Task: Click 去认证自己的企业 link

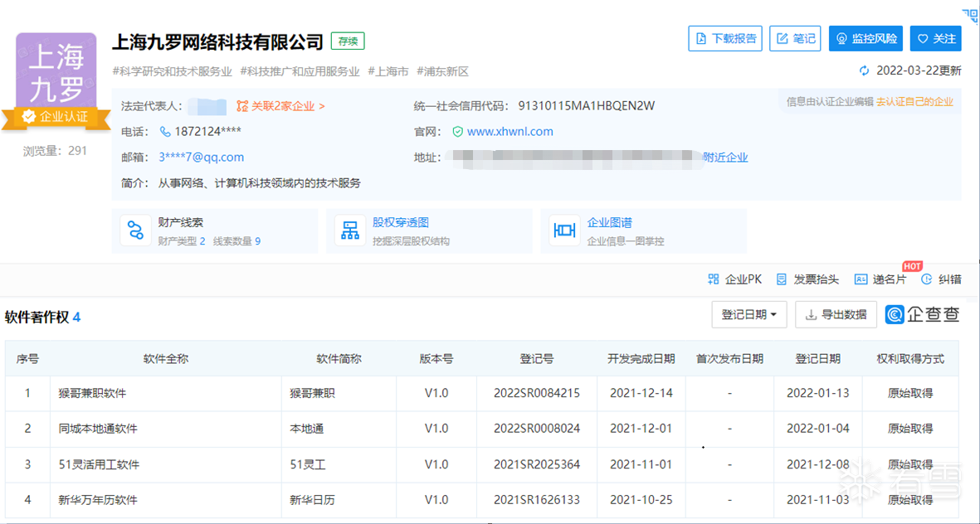Action: point(914,102)
